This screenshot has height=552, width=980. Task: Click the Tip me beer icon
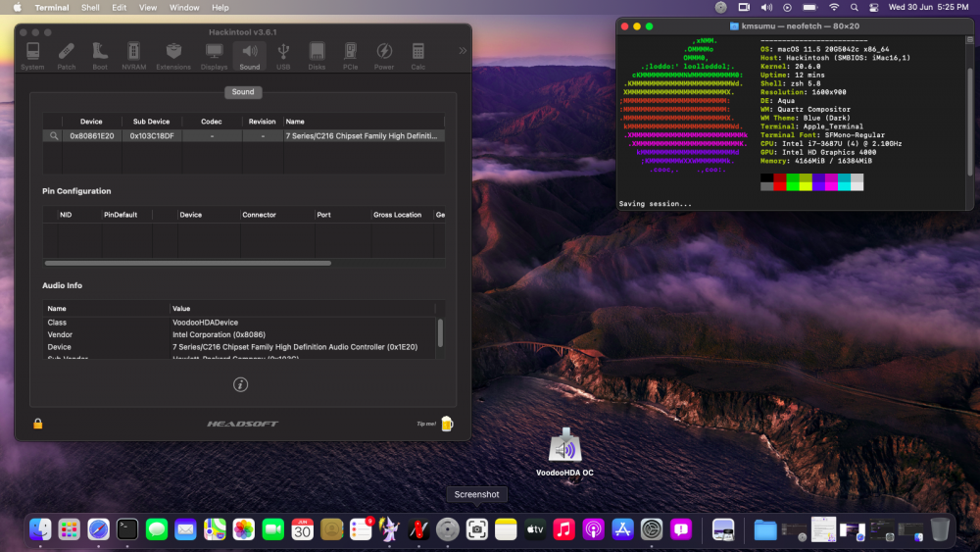(447, 424)
